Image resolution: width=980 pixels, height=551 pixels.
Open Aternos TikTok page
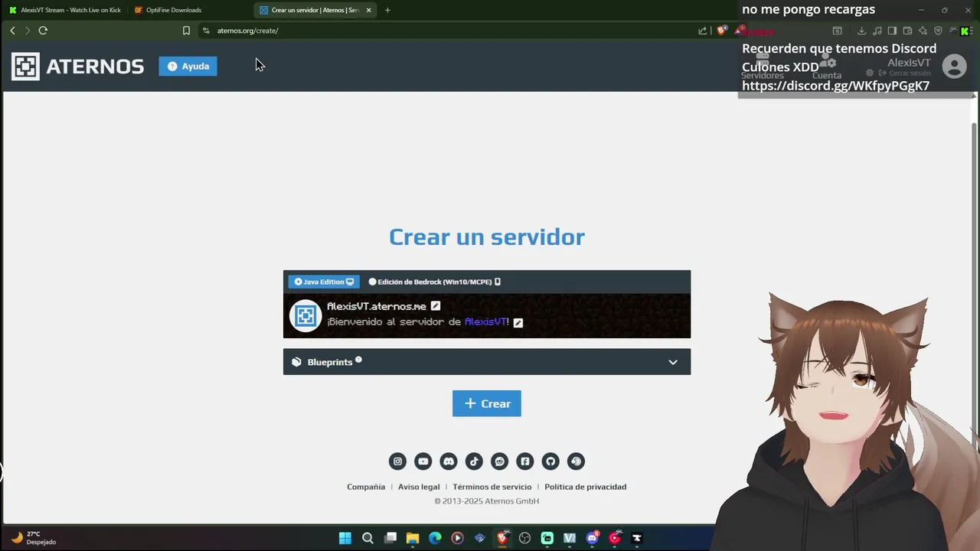(474, 461)
